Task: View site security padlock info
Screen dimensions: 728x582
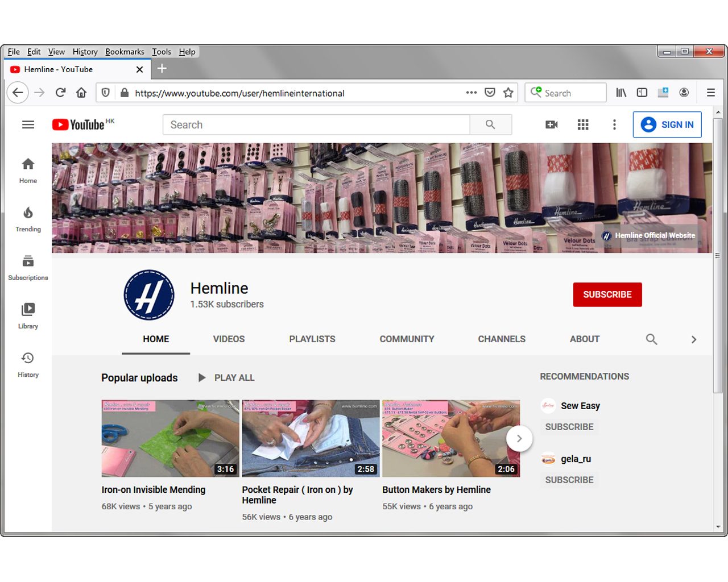Action: click(125, 93)
